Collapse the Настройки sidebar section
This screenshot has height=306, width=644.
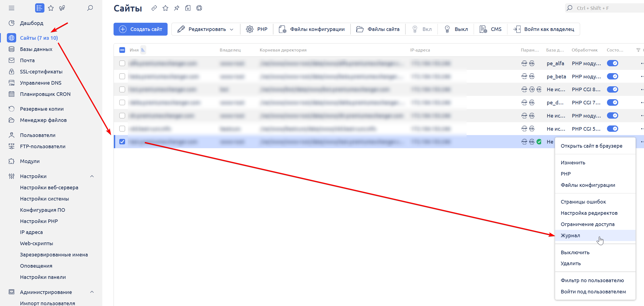(92, 176)
